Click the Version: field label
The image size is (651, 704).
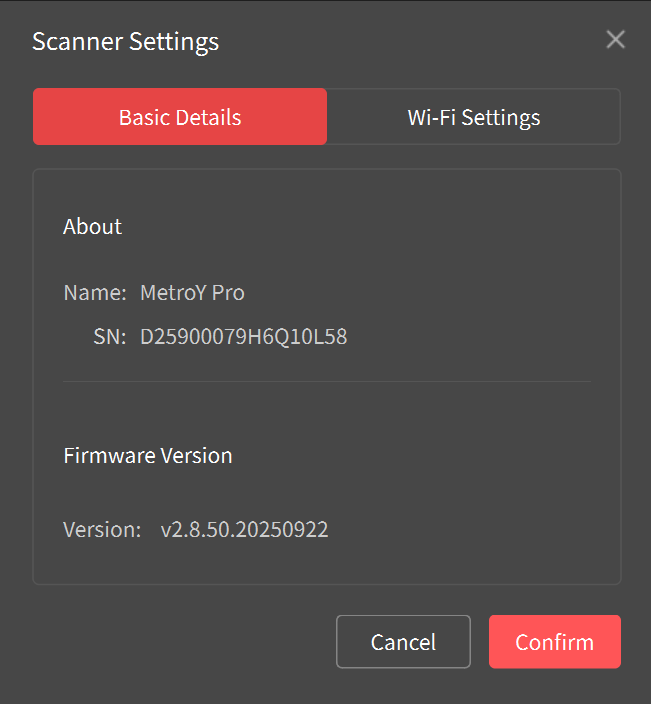point(101,529)
